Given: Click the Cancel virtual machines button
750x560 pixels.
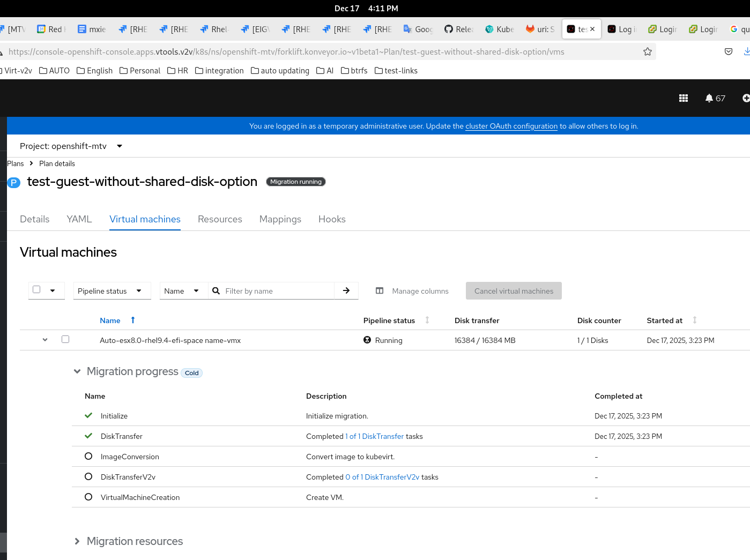Looking at the screenshot, I should pyautogui.click(x=514, y=291).
